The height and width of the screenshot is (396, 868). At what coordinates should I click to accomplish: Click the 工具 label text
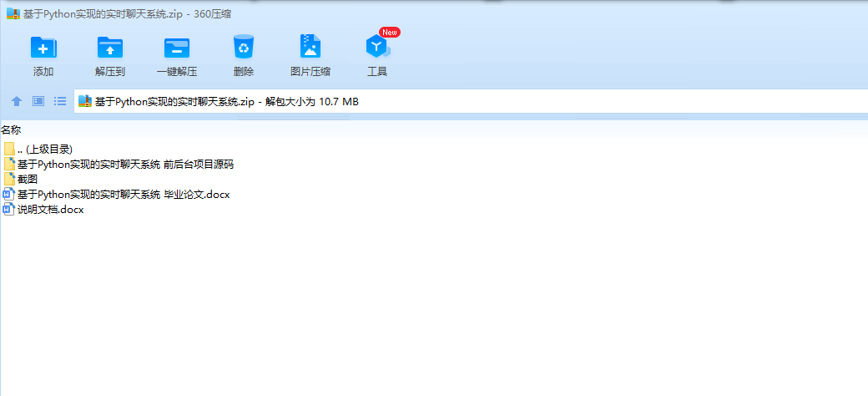[377, 72]
